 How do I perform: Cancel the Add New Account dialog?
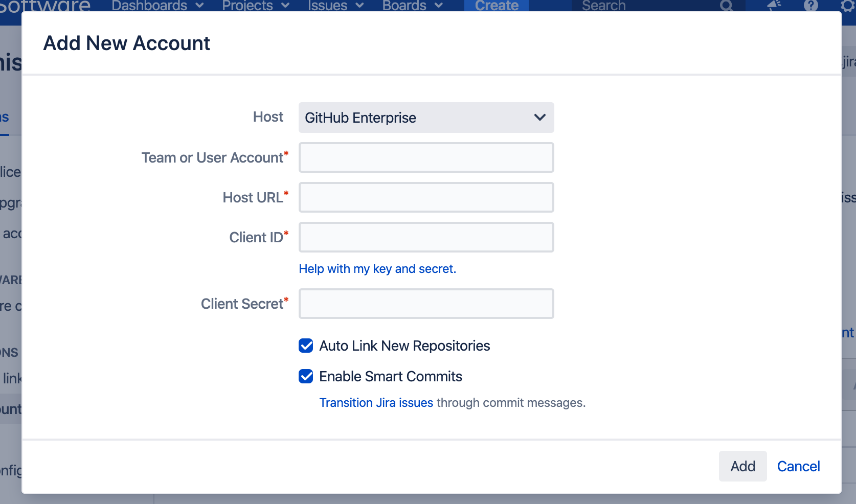click(x=798, y=466)
